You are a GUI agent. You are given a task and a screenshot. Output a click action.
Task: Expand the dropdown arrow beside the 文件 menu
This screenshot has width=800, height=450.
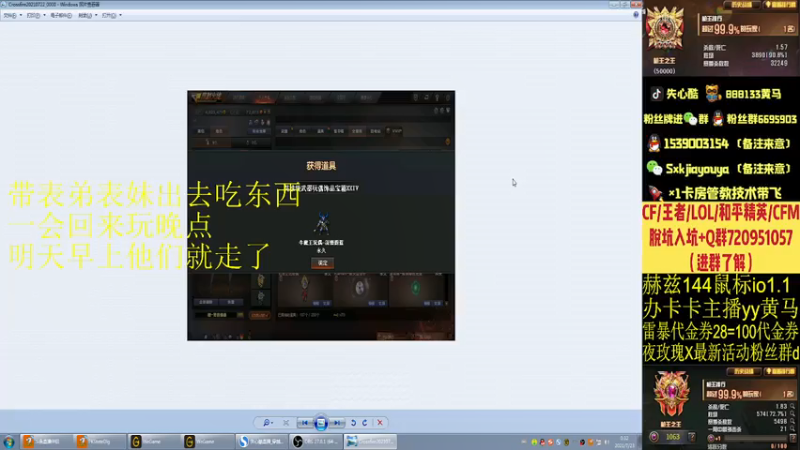coord(20,15)
